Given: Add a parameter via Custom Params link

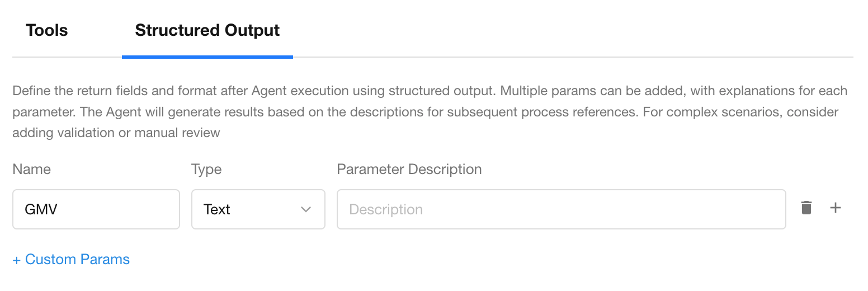Looking at the screenshot, I should click(x=71, y=259).
